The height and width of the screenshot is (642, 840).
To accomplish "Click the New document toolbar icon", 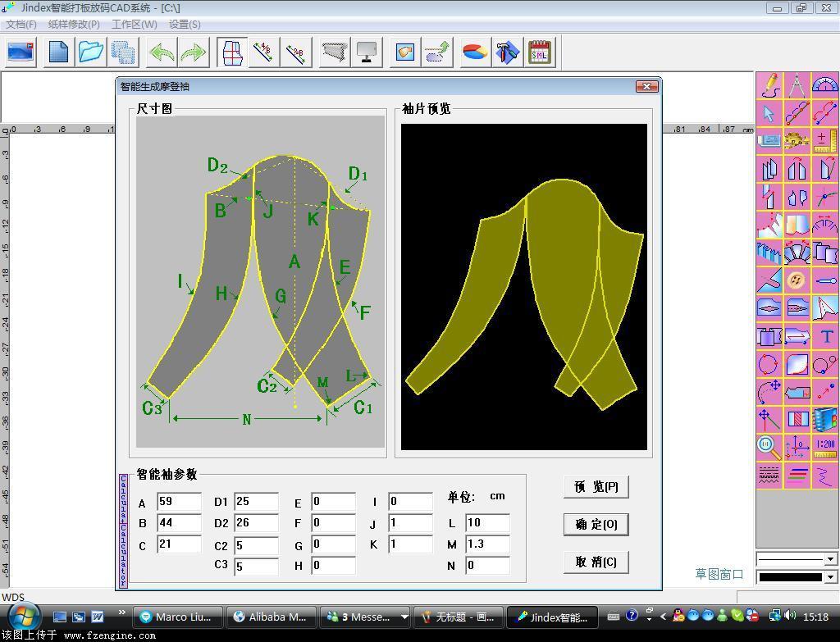I will point(58,52).
